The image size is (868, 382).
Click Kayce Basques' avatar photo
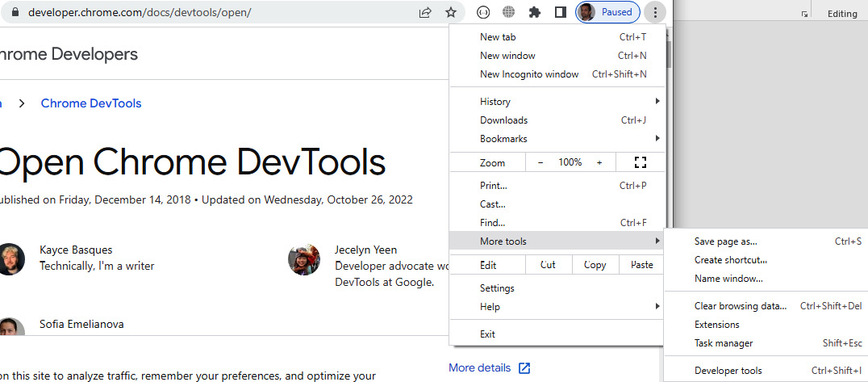tap(10, 259)
